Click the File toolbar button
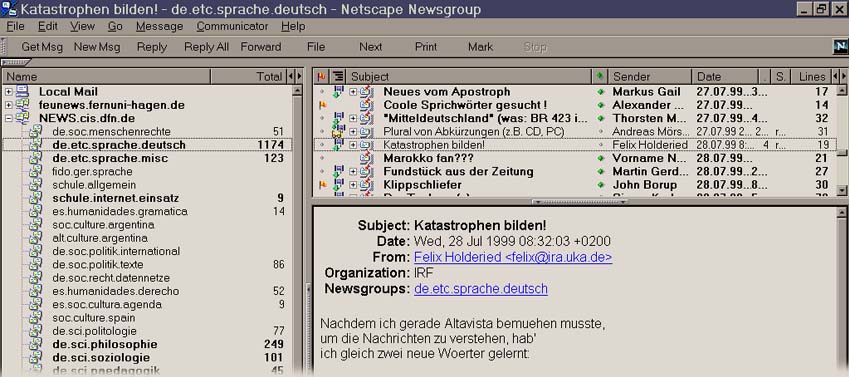 point(316,47)
